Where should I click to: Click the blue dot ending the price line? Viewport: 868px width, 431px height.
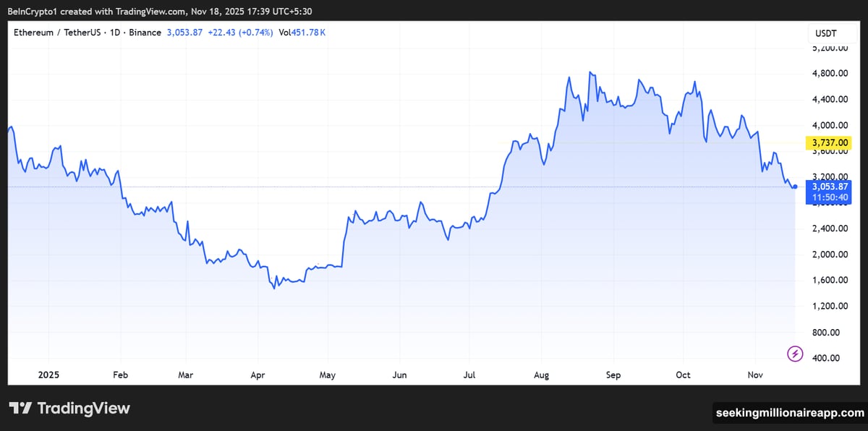click(x=795, y=187)
